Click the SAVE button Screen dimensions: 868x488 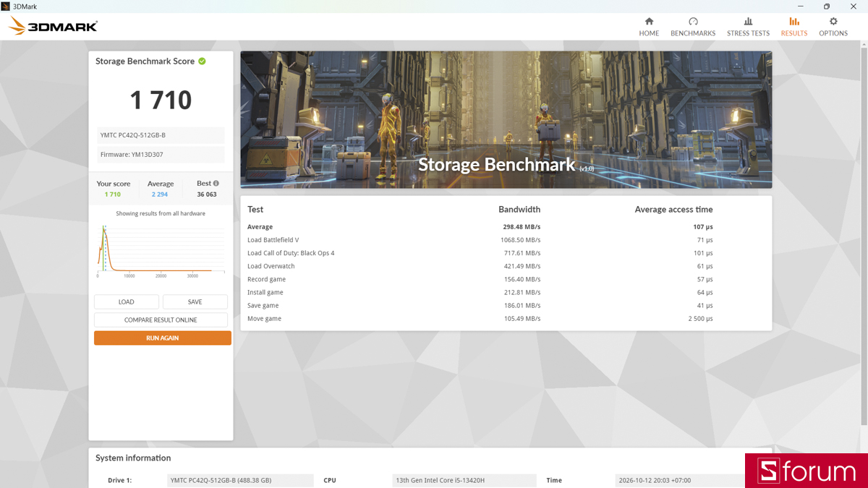(x=195, y=302)
